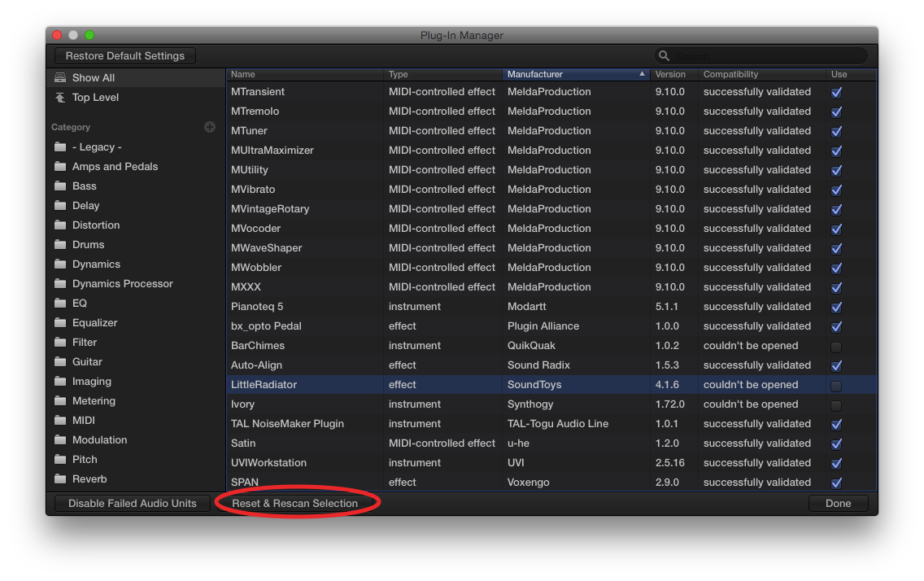Uncheck Use checkbox for Satin
Image resolution: width=924 pixels, height=581 pixels.
(x=836, y=443)
